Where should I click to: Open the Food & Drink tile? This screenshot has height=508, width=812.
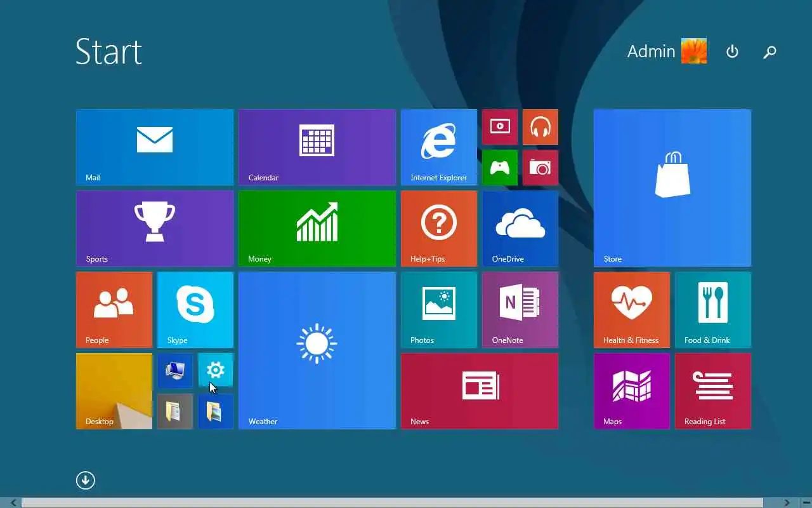point(713,310)
